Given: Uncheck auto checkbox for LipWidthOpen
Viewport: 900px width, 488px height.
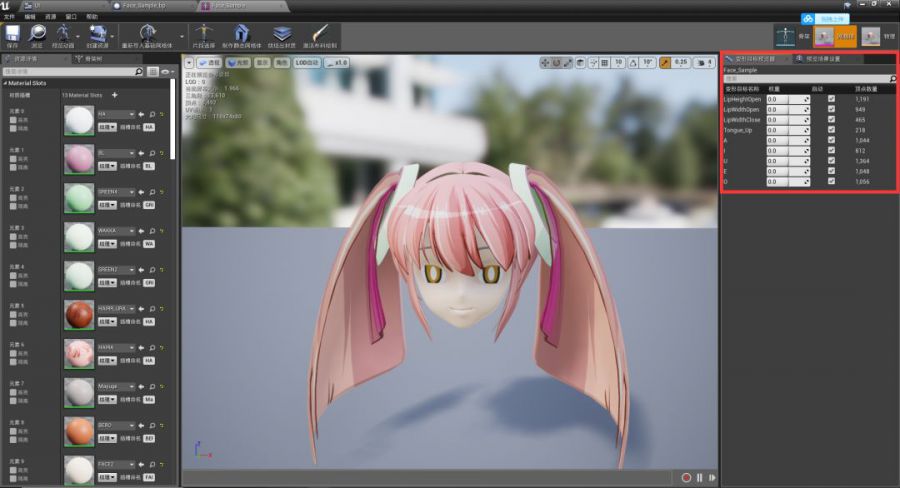Looking at the screenshot, I should [831, 109].
